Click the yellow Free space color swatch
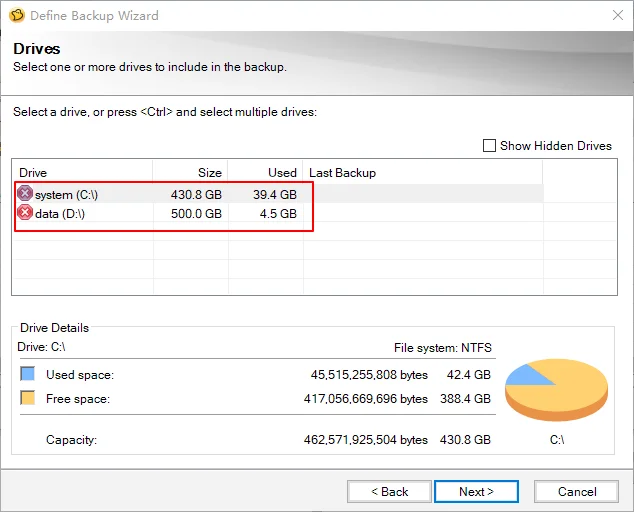The height and width of the screenshot is (512, 634). tap(27, 398)
